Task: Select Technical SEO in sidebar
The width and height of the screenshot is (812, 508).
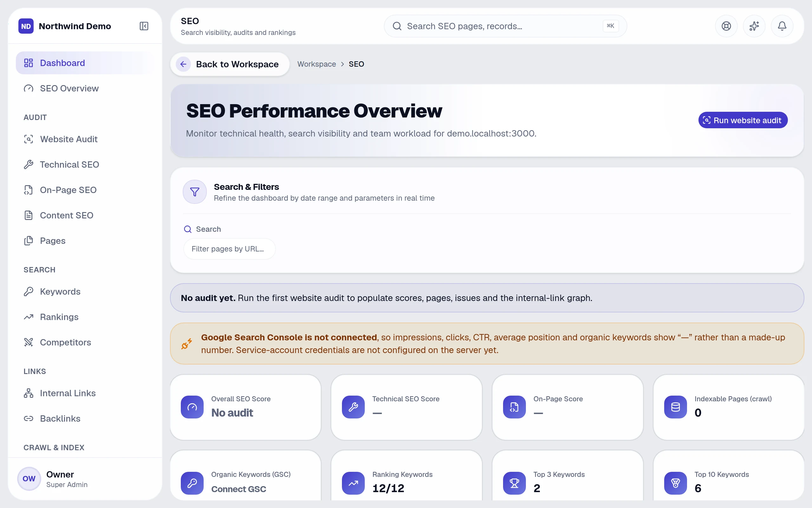Action: pyautogui.click(x=85, y=165)
